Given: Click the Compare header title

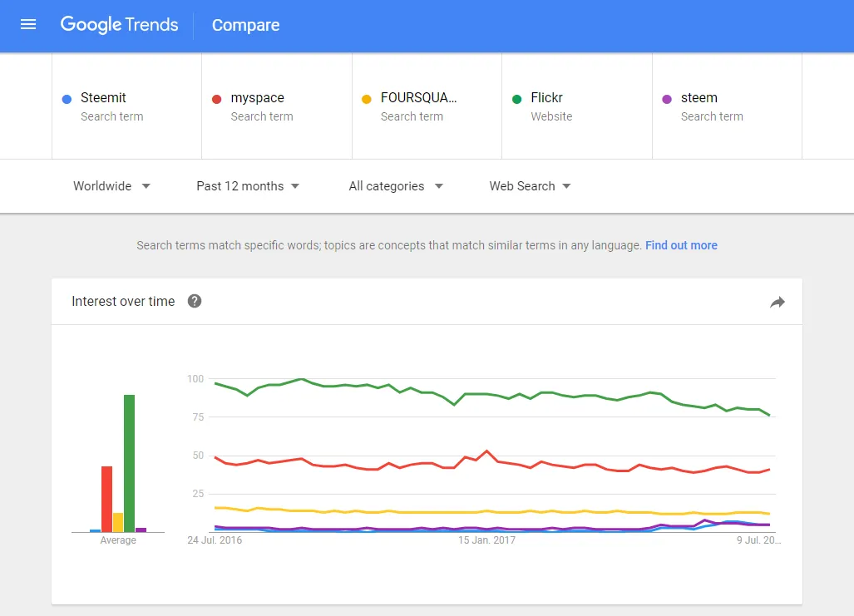Looking at the screenshot, I should tap(245, 25).
